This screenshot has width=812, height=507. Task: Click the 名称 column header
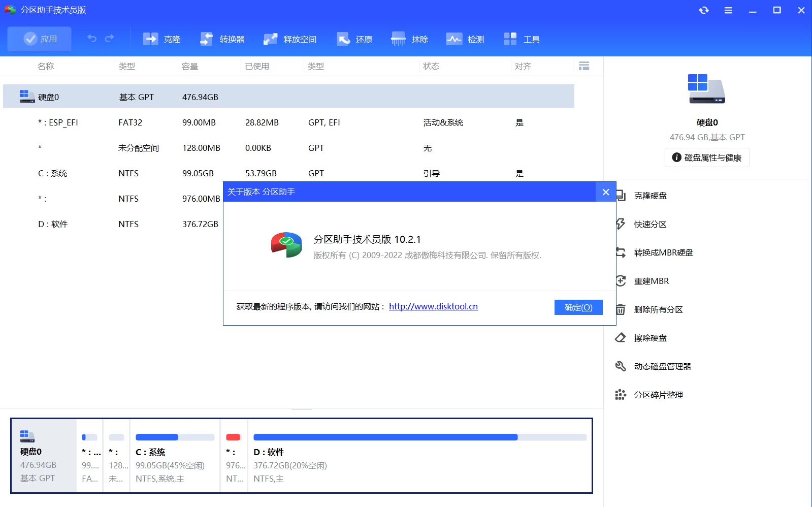tap(46, 66)
